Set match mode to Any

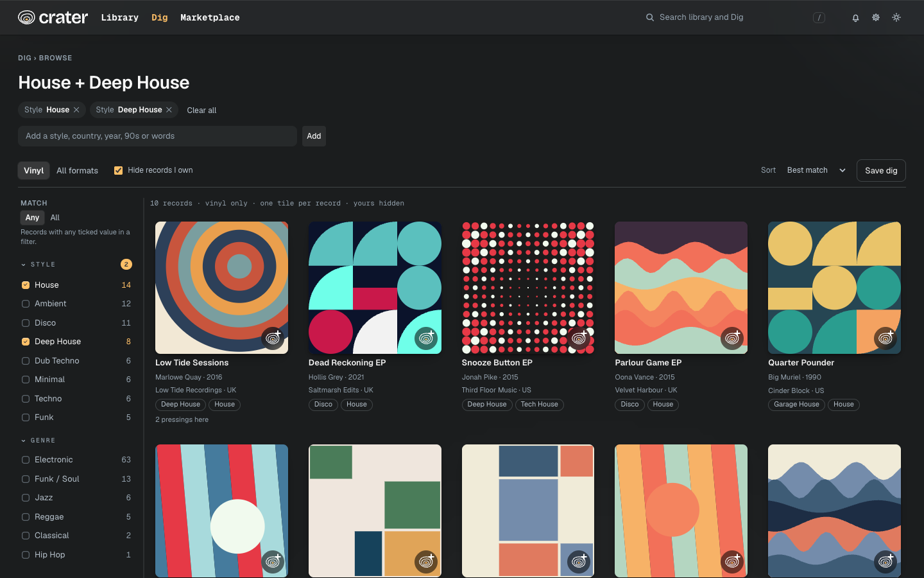coord(32,218)
